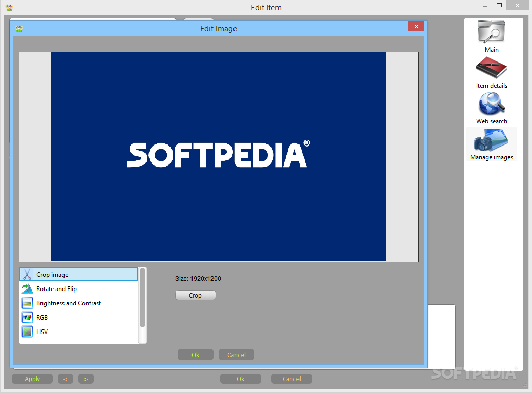Click the 'Size: 1920x1200' text

198,279
